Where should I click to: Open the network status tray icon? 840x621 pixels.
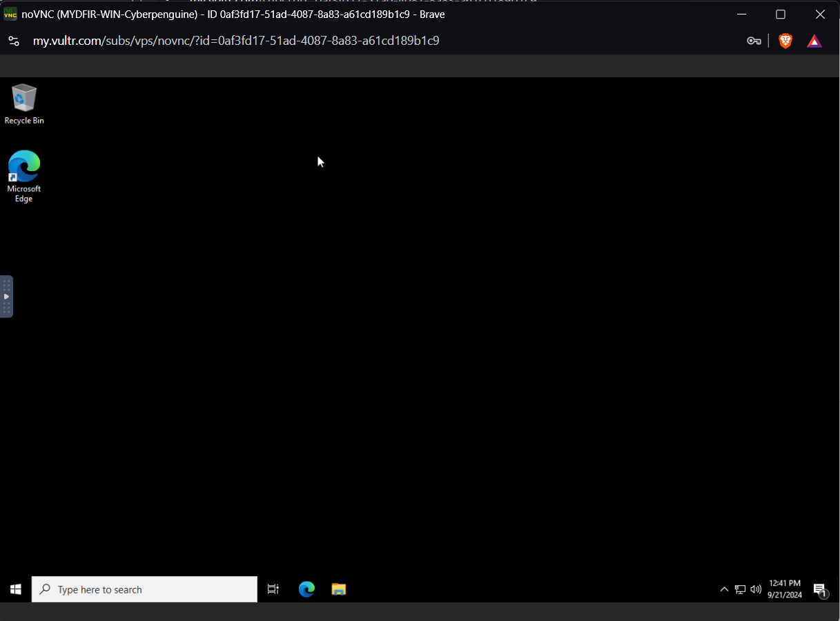(x=740, y=589)
